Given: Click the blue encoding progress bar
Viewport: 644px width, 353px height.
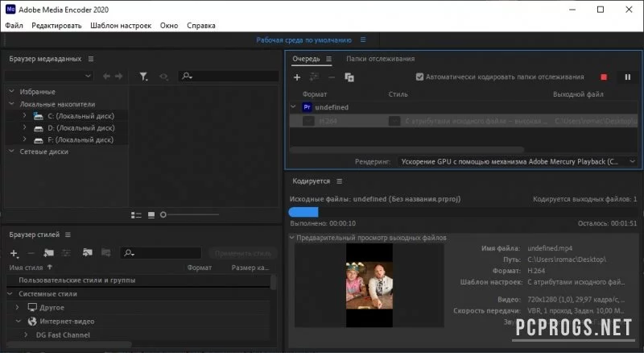Looking at the screenshot, I should [x=303, y=212].
